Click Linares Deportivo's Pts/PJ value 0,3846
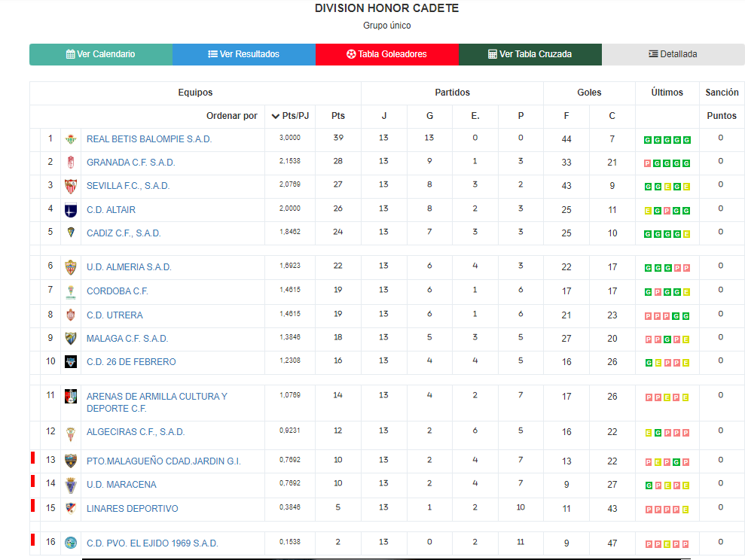Image resolution: width=745 pixels, height=560 pixels. click(x=290, y=507)
